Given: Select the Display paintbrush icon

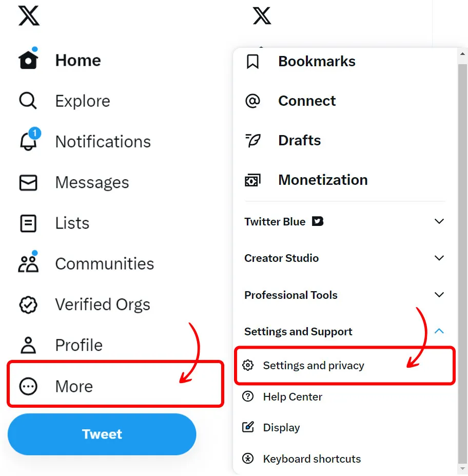Looking at the screenshot, I should pos(248,427).
